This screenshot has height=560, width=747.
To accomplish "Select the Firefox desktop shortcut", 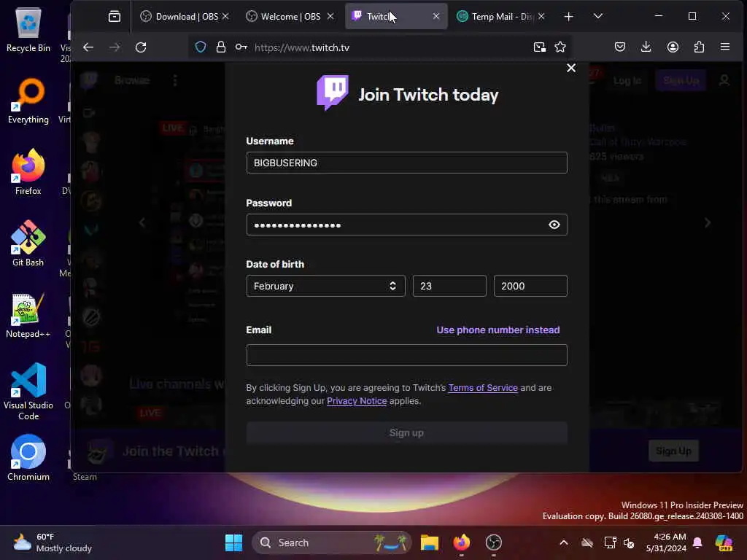I will click(28, 172).
